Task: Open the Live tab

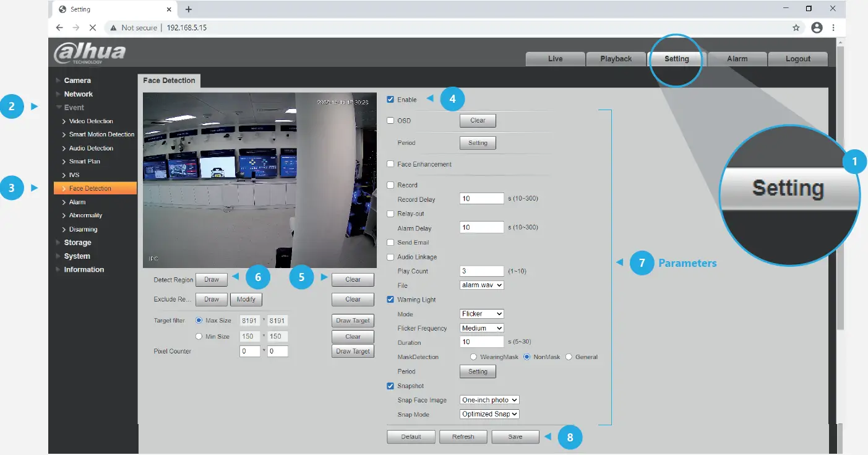Action: click(x=555, y=59)
